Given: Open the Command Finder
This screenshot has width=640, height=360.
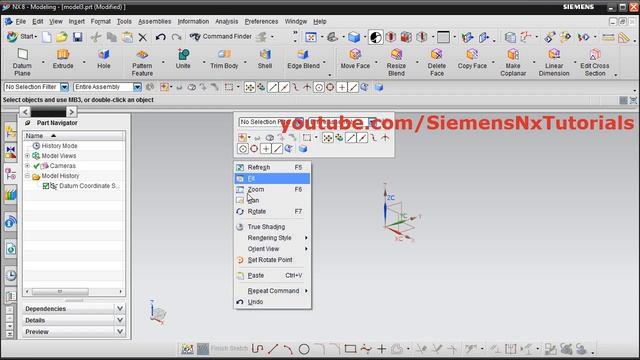Looking at the screenshot, I should point(221,37).
